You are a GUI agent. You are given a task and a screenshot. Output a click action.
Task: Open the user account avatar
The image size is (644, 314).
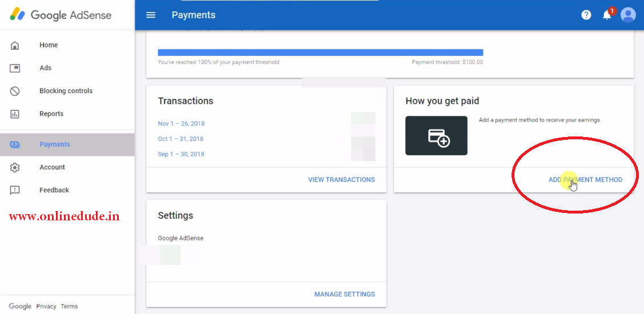click(628, 15)
